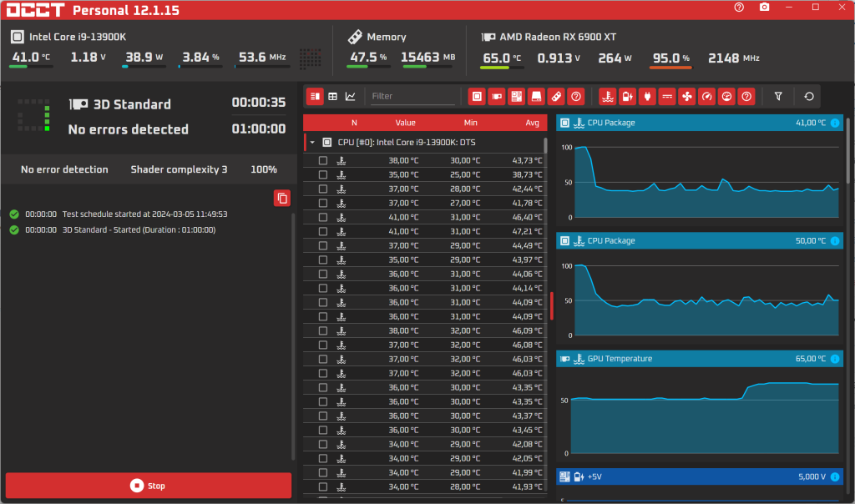The image size is (855, 504).
Task: Check the row with average 46,40 °C
Action: (323, 218)
